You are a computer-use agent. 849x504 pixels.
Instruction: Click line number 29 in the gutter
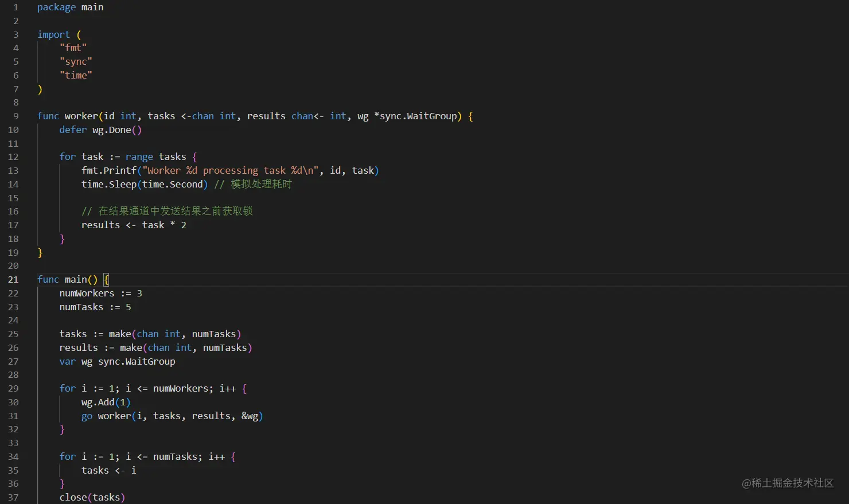[13, 389]
